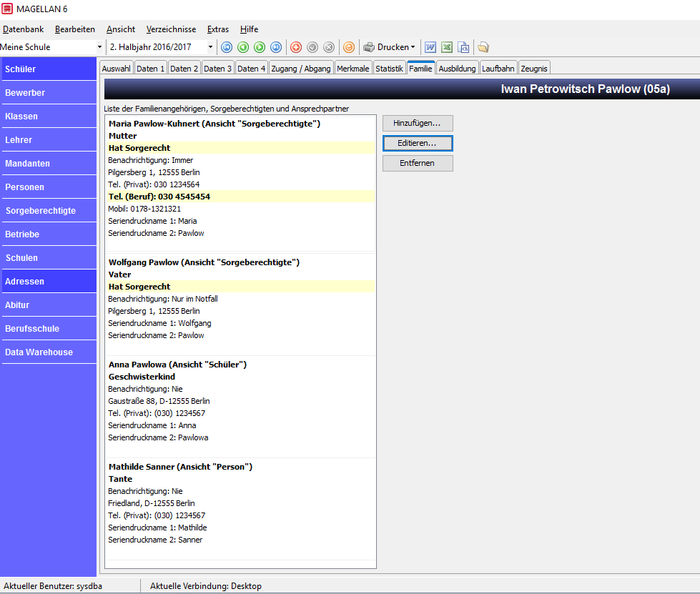
Task: Switch to the Laufbahn tab
Action: [x=498, y=69]
